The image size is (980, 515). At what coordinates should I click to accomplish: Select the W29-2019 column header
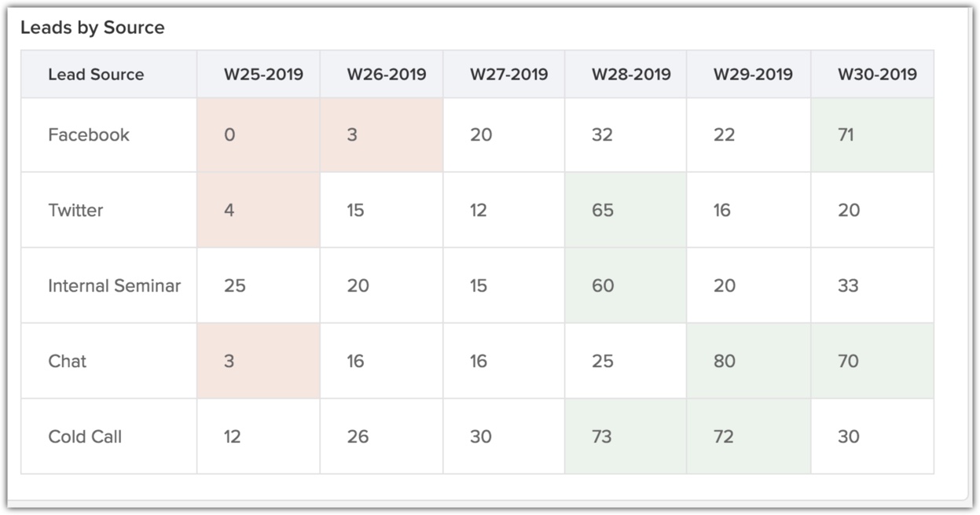[x=753, y=75]
